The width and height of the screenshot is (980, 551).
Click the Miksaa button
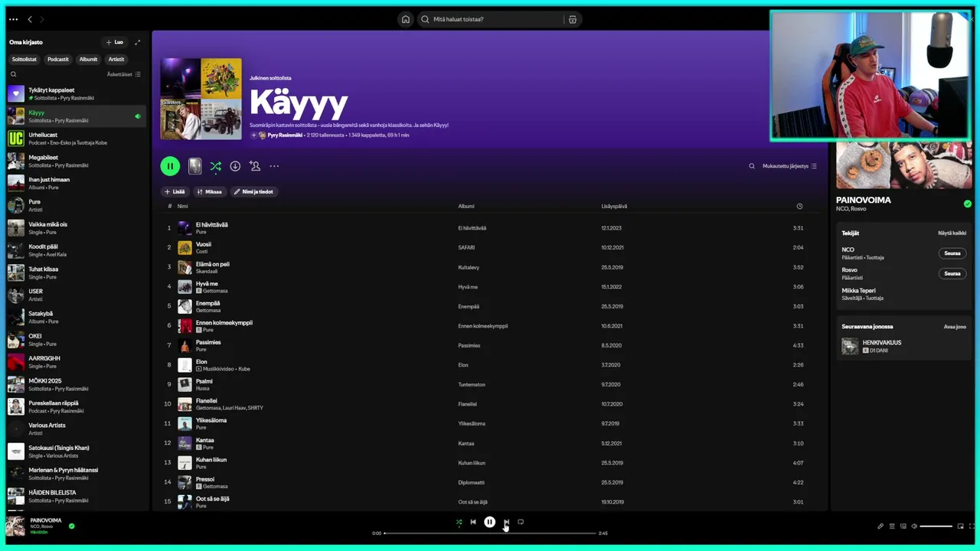(209, 192)
